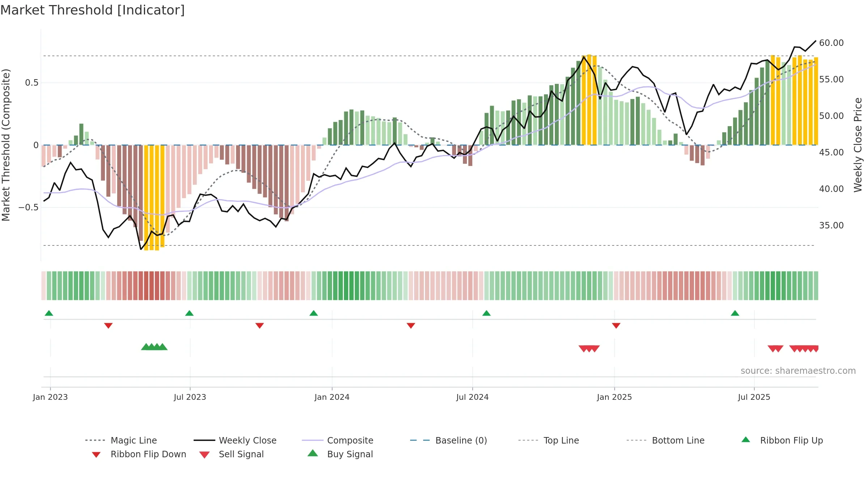This screenshot has width=868, height=488.
Task: Click the end of the Weekly Close line
Action: coord(816,41)
